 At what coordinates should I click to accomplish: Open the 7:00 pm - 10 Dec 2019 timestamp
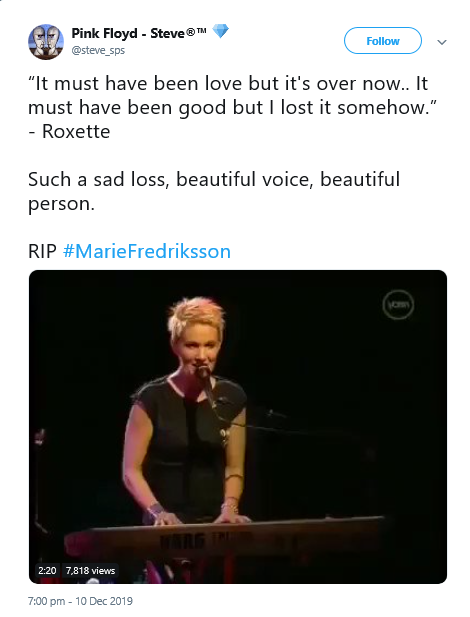point(80,601)
